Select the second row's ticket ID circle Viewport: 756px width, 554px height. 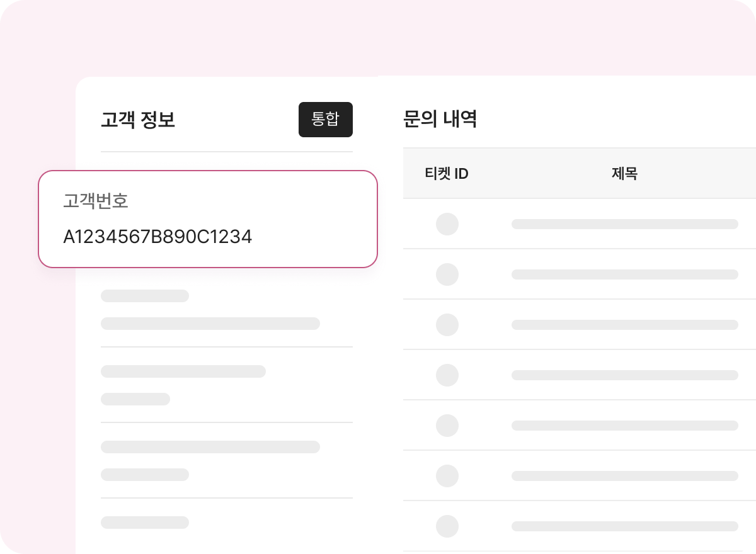click(x=447, y=274)
